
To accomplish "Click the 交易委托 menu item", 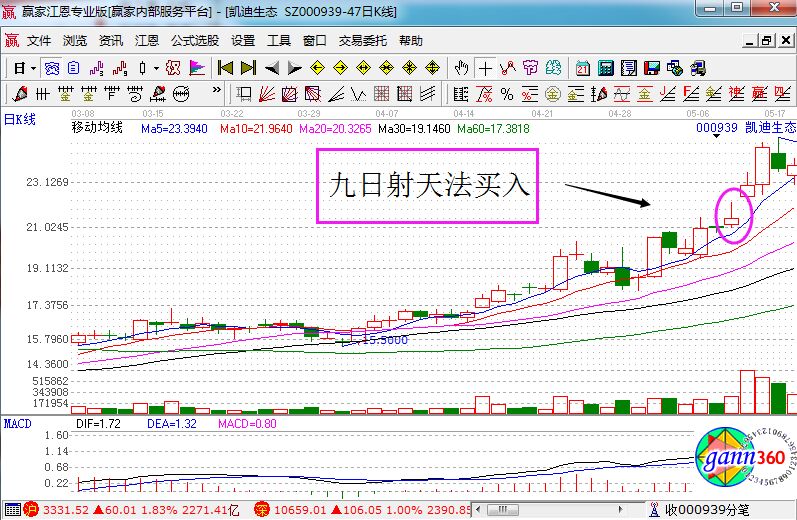I will coord(362,41).
